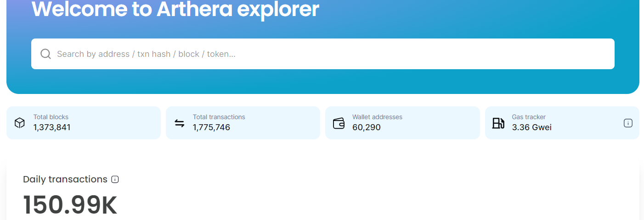Click the 1,373,841 blocks value
Viewport: 644px width, 220px height.
52,127
